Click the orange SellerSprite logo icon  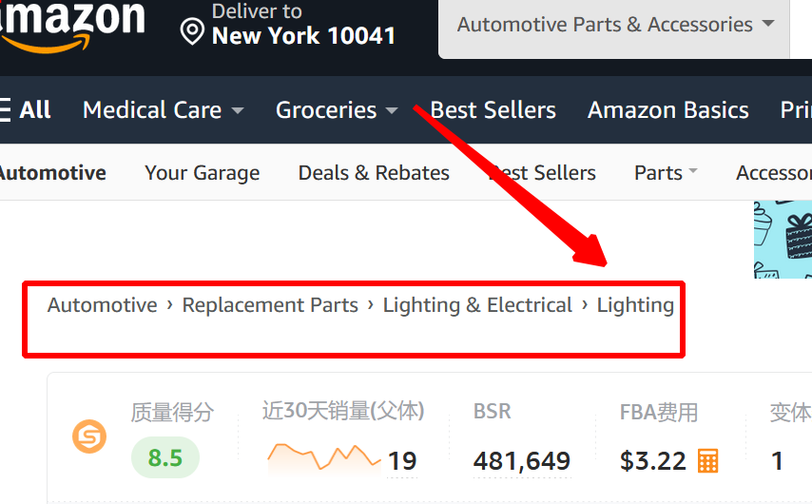[x=89, y=436]
